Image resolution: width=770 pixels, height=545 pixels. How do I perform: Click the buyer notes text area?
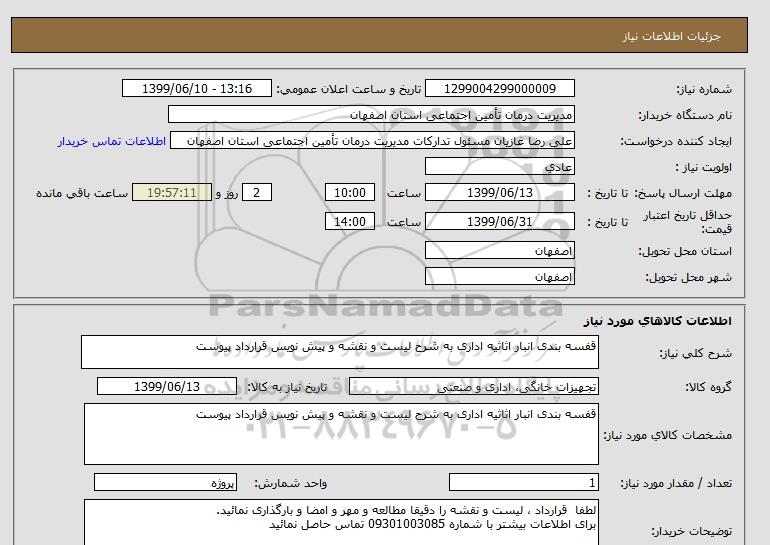(x=341, y=523)
